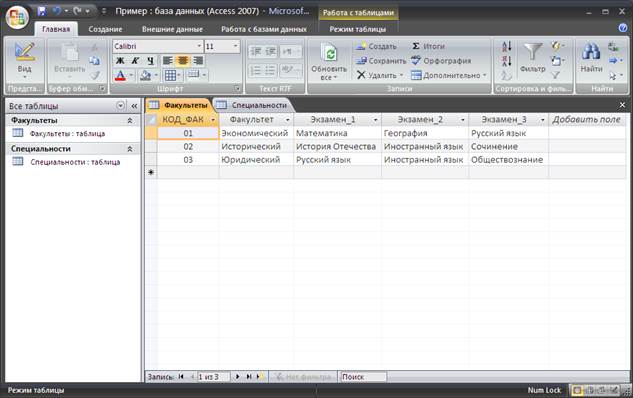Open the Главная ribbon tab
The height and width of the screenshot is (398, 633).
pyautogui.click(x=56, y=29)
